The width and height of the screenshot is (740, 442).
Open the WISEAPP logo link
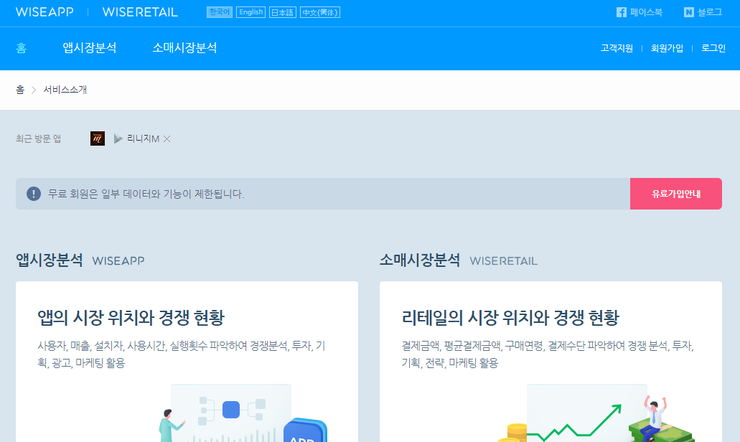(44, 12)
